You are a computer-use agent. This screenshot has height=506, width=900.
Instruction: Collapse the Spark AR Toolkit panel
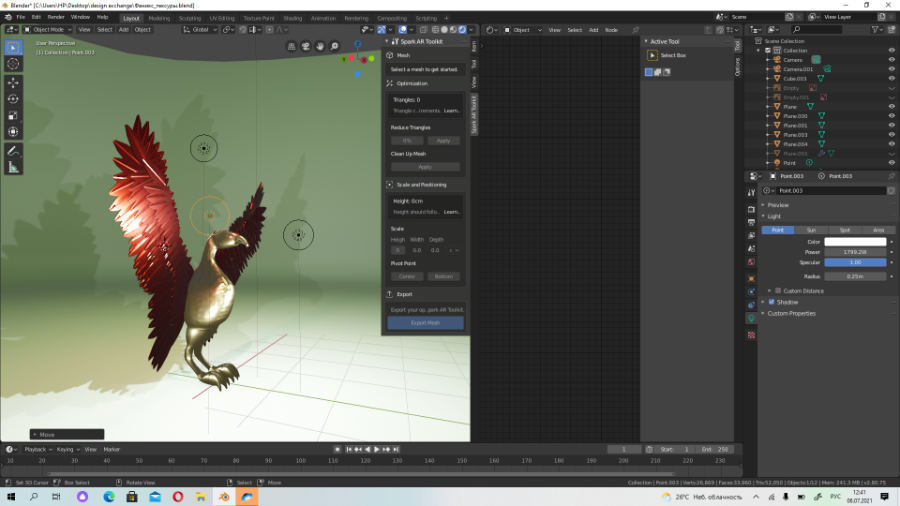387,41
